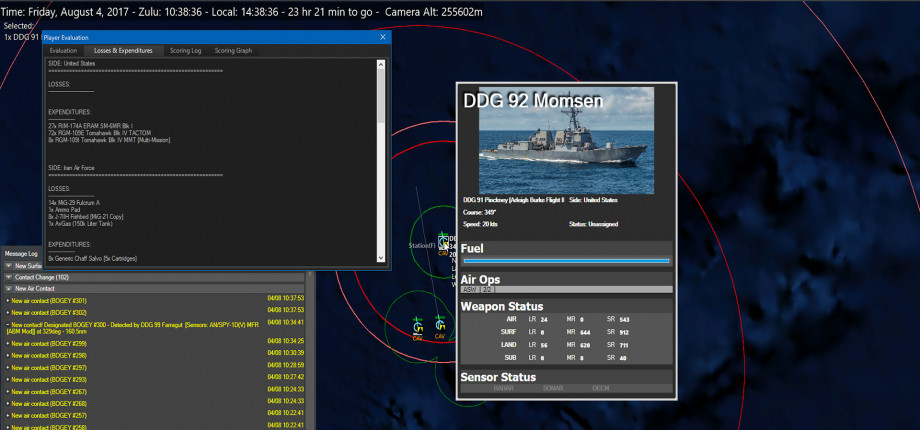
Task: Click the 27x RIM-174A ERAM SM-6MR line
Action: (x=91, y=126)
